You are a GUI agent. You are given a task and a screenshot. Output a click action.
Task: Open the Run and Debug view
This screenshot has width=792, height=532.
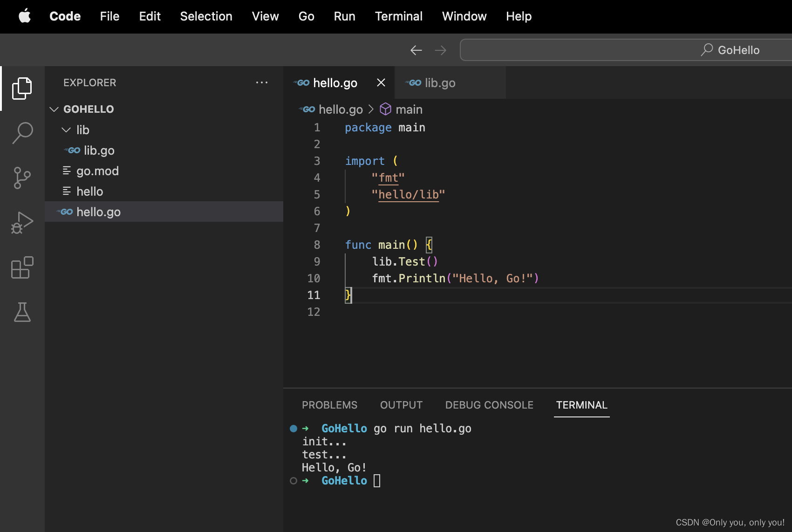(x=22, y=223)
